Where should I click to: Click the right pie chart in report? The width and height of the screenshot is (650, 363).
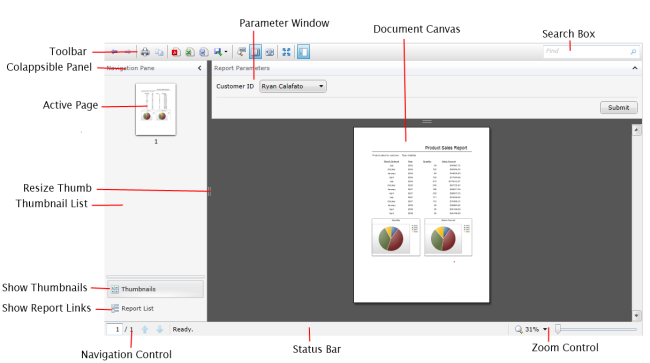[443, 239]
